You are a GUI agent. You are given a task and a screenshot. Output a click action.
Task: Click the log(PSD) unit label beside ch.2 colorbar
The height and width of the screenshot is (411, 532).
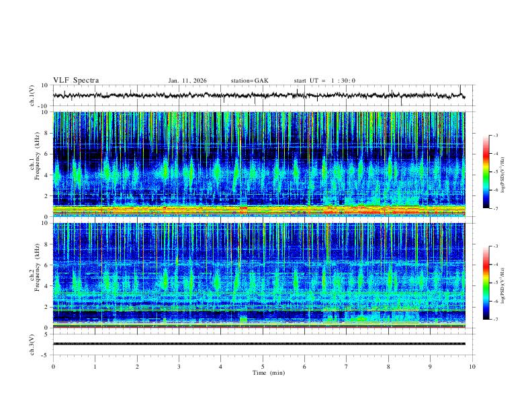(503, 285)
